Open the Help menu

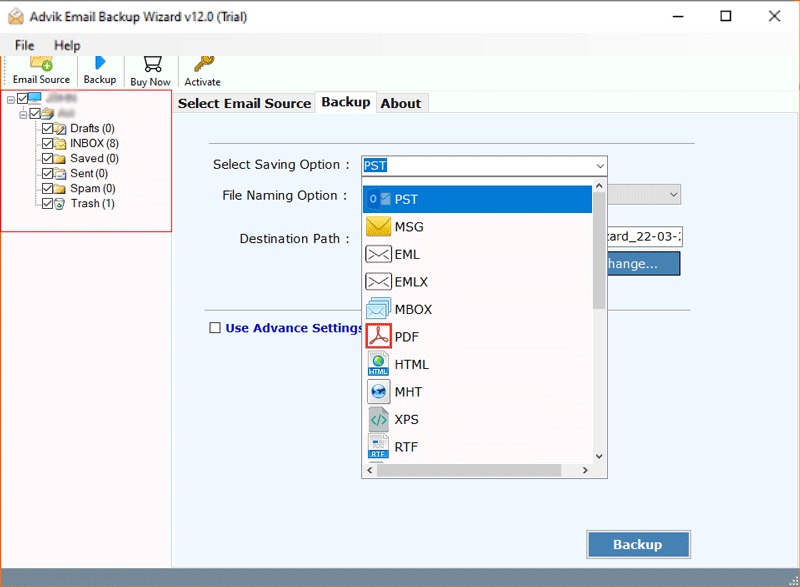(x=67, y=45)
